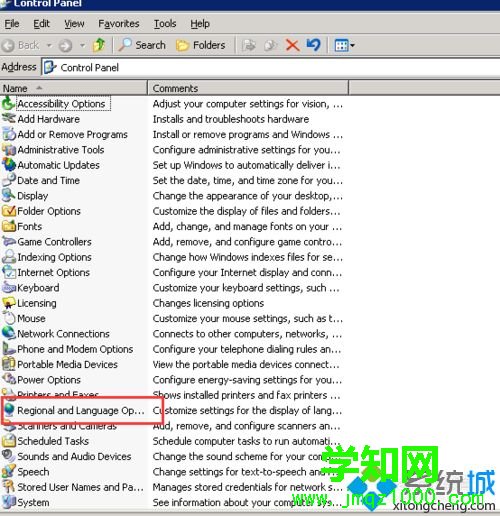The height and width of the screenshot is (516, 500).
Task: Select the Internet Options icon
Action: 9,272
